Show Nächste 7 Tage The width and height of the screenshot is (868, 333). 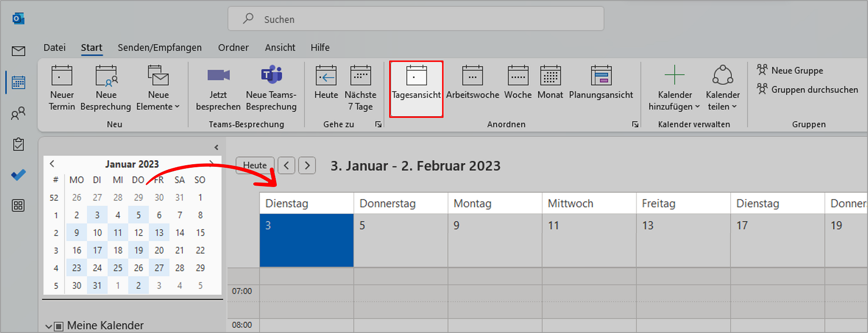click(360, 88)
